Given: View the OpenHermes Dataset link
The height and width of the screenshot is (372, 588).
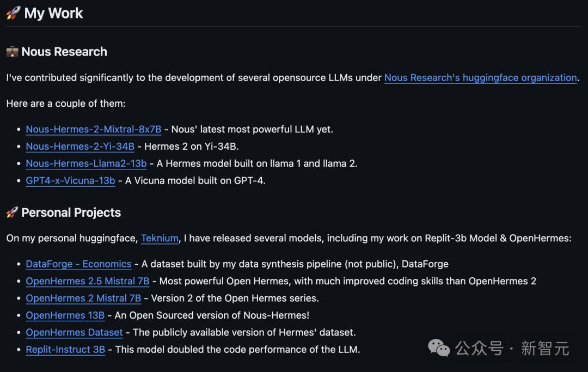Looking at the screenshot, I should point(74,332).
